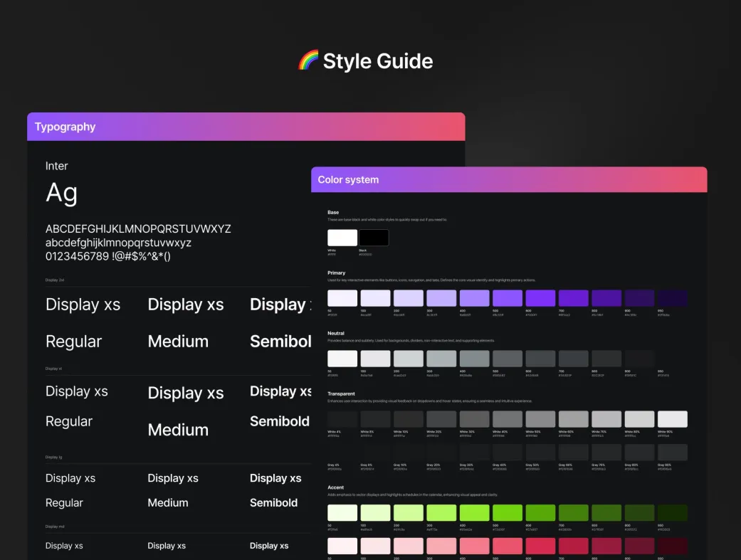
Task: Click the small Display 2xl section label
Action: click(x=56, y=280)
